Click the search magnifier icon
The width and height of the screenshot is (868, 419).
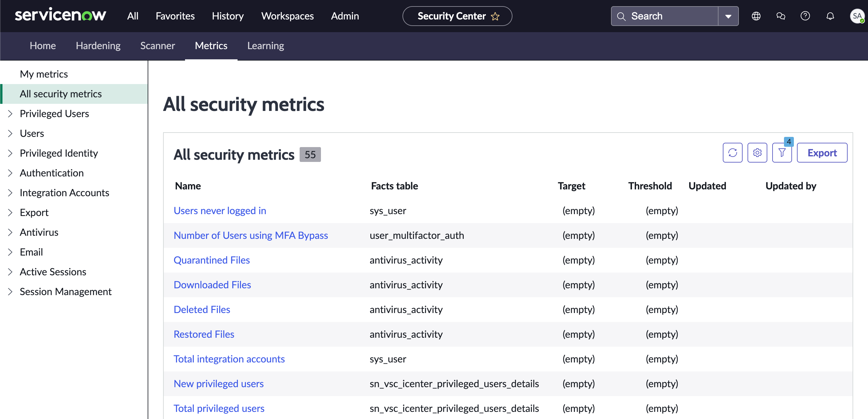click(621, 16)
